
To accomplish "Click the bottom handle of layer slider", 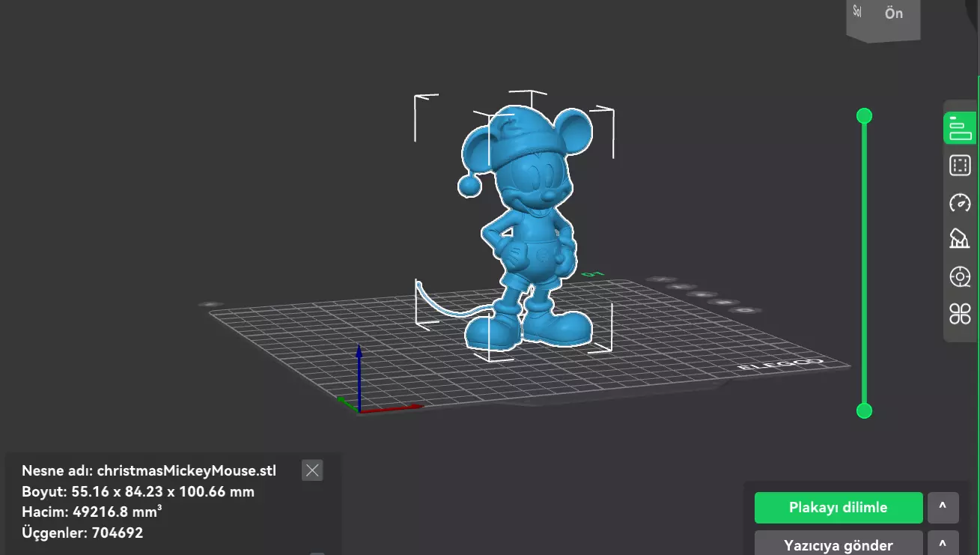I will 864,410.
